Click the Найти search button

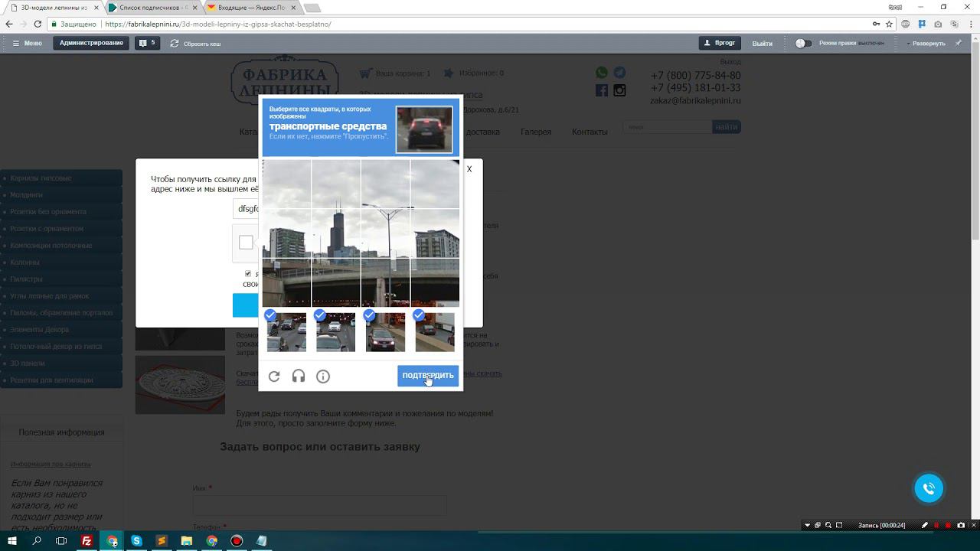click(x=727, y=127)
